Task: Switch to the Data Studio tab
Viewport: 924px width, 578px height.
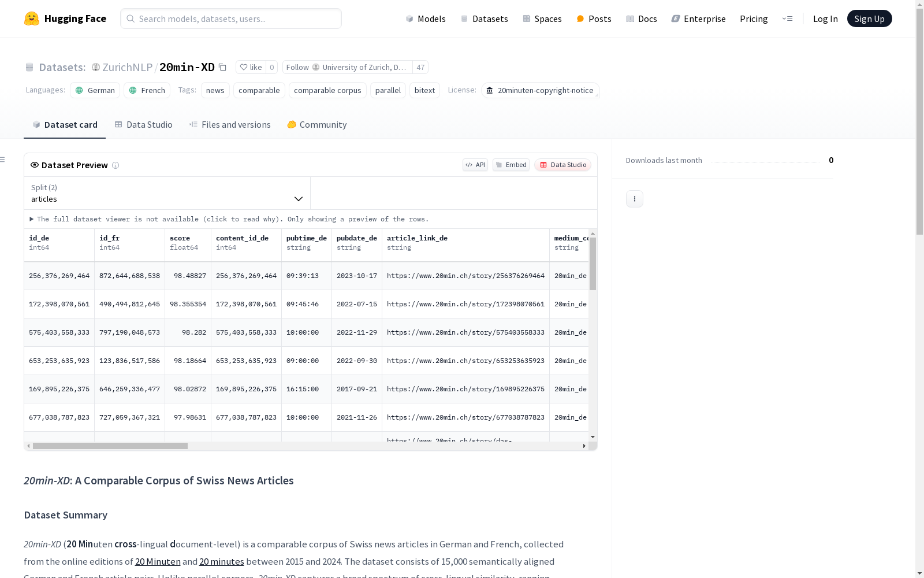Action: [143, 125]
